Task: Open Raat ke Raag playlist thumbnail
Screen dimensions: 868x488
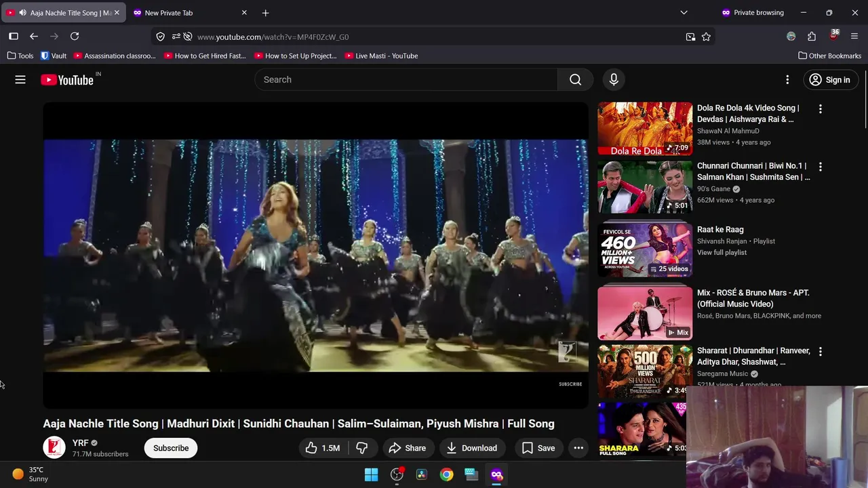Action: (x=645, y=250)
